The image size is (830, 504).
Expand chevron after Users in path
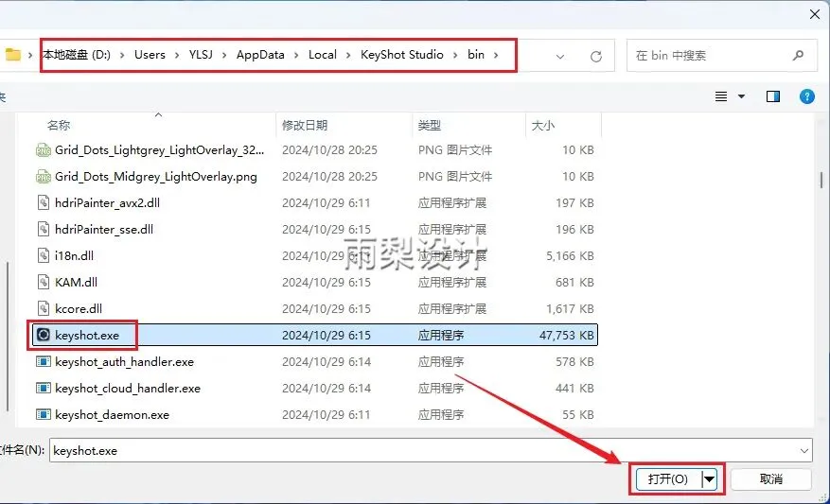pyautogui.click(x=177, y=55)
